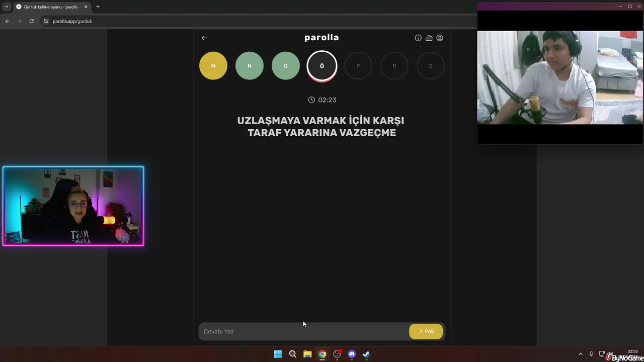
Task: Click the browser forward navigation arrow
Action: point(20,21)
